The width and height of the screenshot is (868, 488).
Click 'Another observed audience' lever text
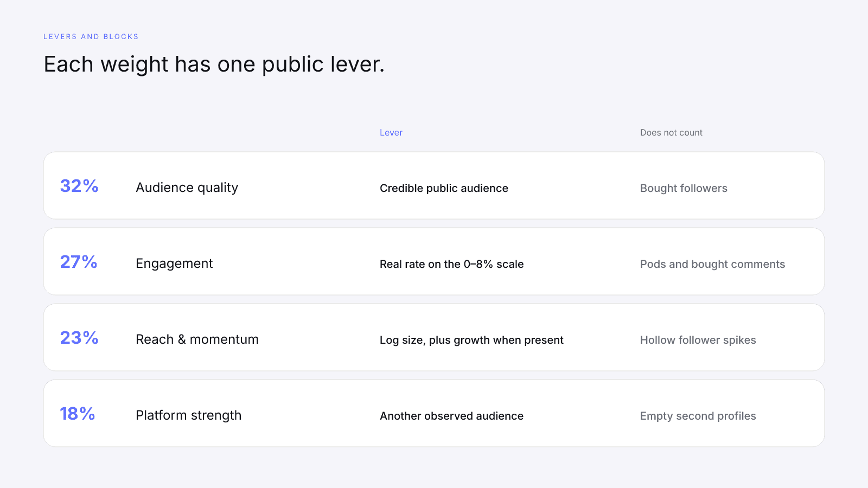tap(451, 416)
